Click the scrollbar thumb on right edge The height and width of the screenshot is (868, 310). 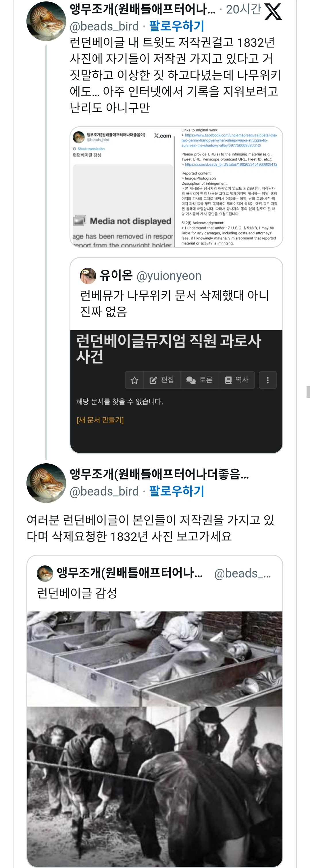[308, 392]
